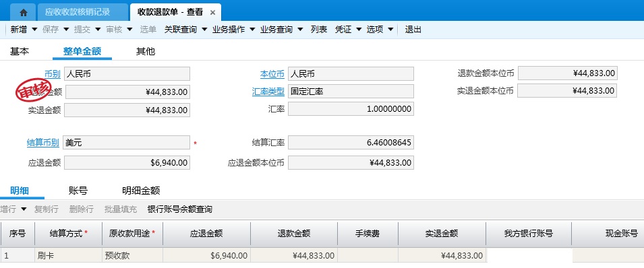Click the 应退金额 field $6,940.00
Screen dimensions: 644x268
tap(127, 162)
